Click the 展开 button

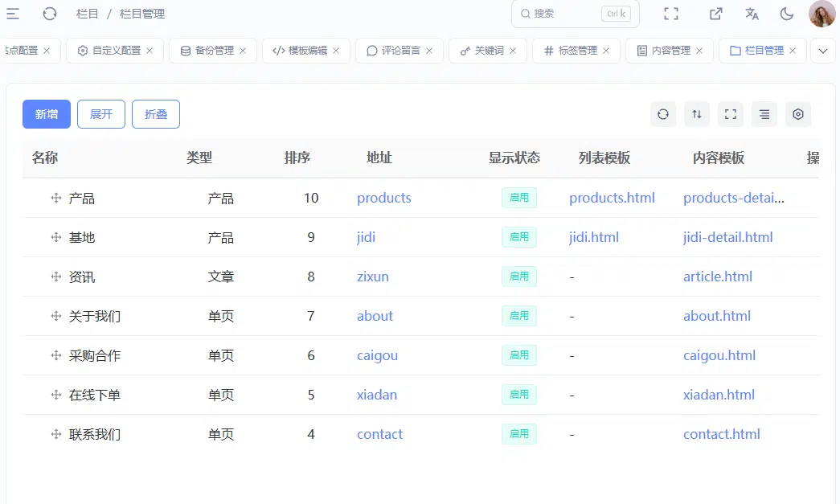point(101,114)
